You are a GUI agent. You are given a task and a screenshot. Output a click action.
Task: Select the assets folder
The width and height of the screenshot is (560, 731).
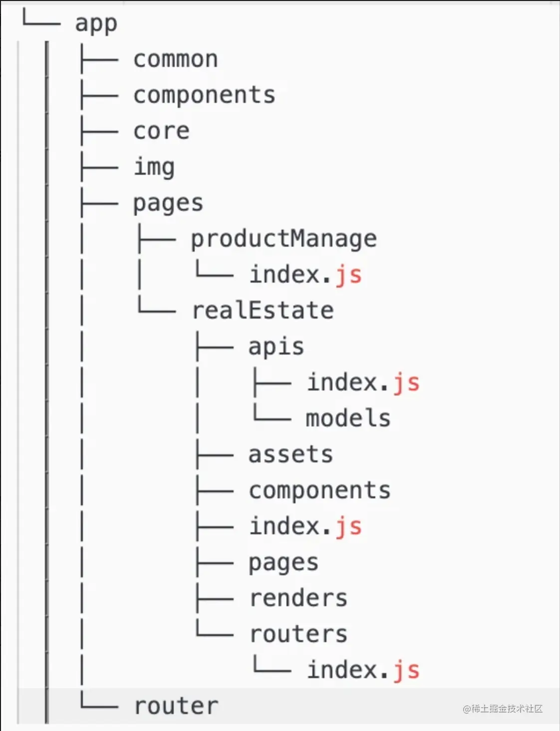290,455
